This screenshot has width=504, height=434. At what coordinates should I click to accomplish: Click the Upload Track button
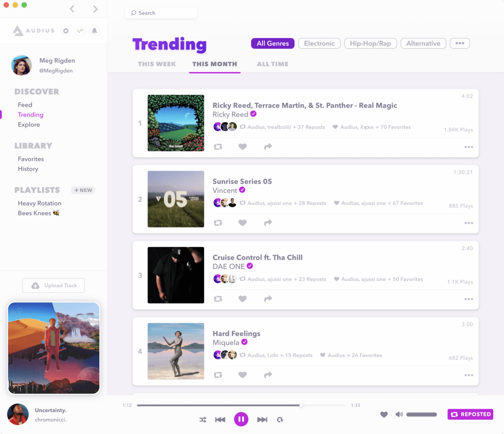coord(53,285)
